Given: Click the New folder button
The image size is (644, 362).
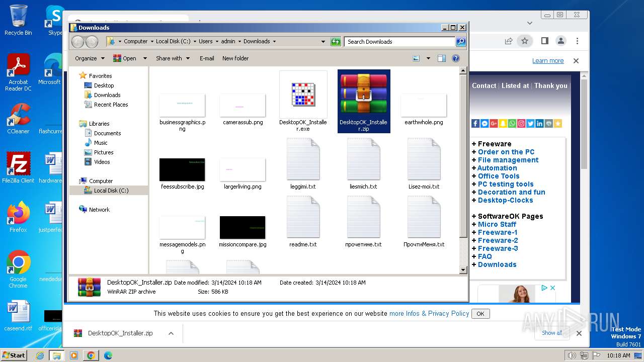Looking at the screenshot, I should click(235, 58).
